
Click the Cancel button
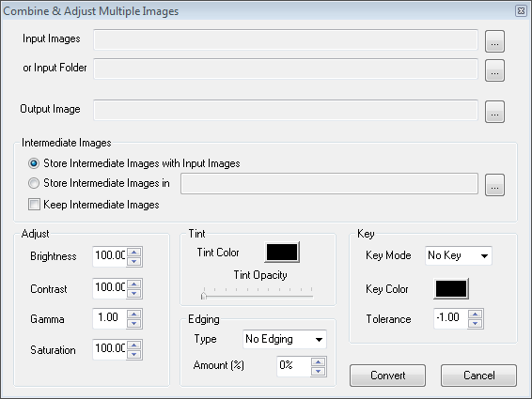[479, 376]
